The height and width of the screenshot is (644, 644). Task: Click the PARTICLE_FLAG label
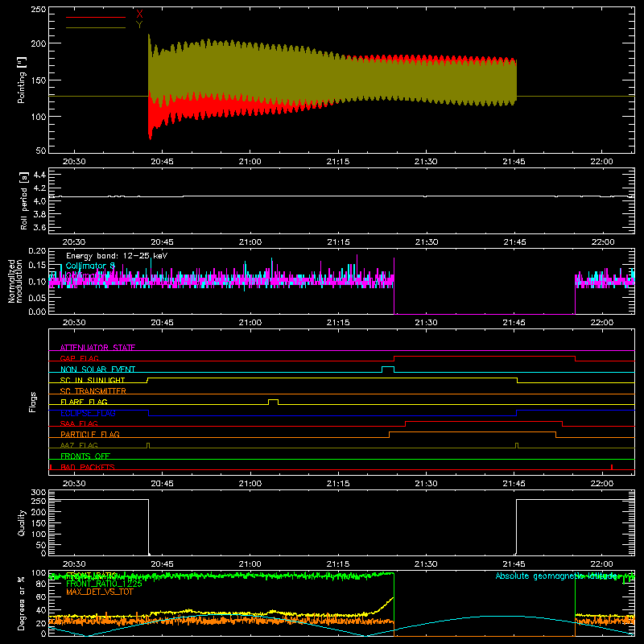click(x=90, y=434)
